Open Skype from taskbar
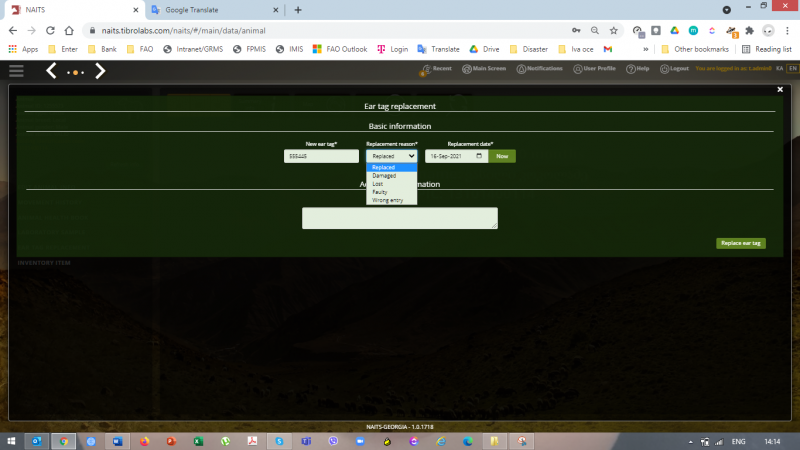This screenshot has height=450, width=800. coord(279,441)
